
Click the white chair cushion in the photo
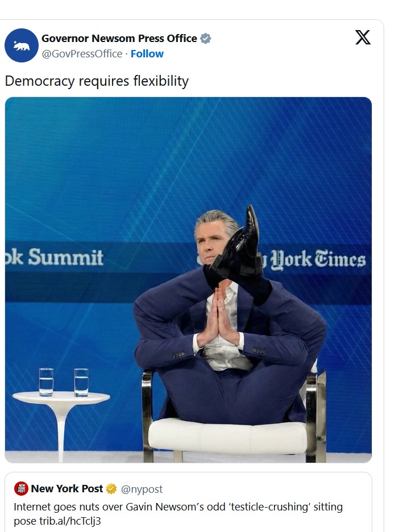[x=227, y=435]
